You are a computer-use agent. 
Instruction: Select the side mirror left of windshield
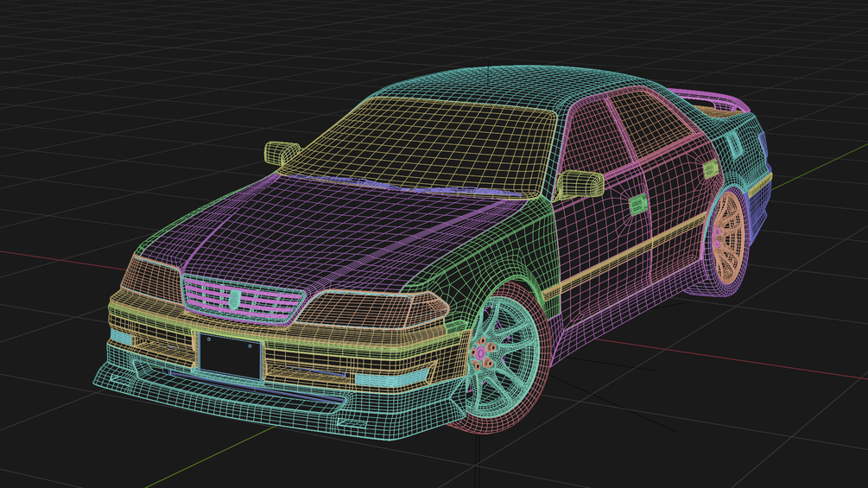tap(282, 152)
